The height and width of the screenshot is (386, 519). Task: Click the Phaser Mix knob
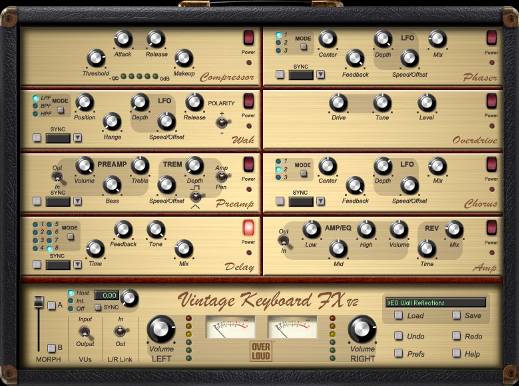[437, 39]
